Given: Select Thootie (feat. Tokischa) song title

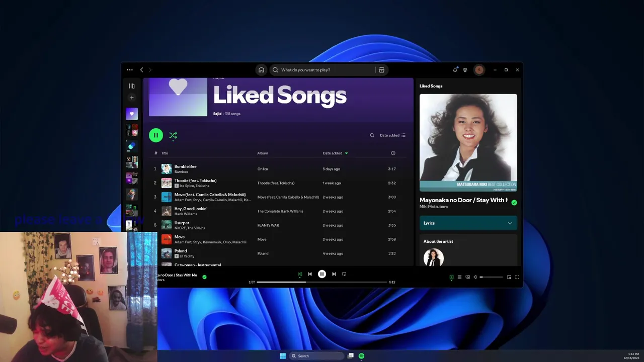Looking at the screenshot, I should (195, 180).
